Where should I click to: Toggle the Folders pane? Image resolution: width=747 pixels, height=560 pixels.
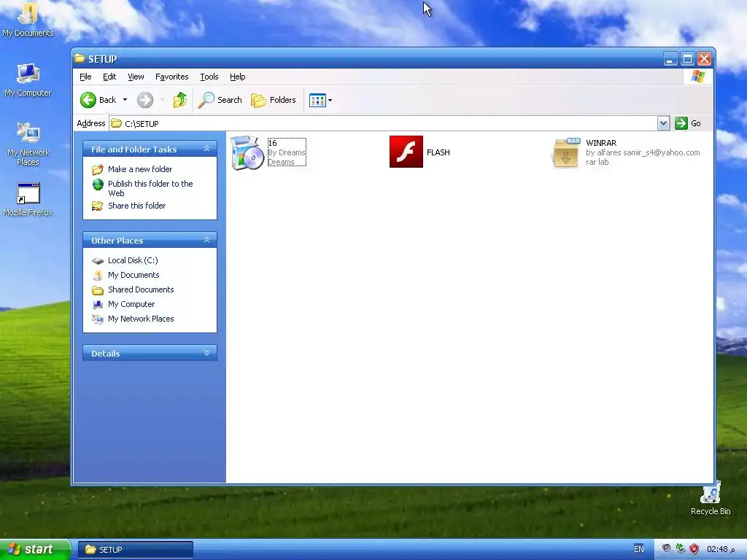(x=274, y=100)
